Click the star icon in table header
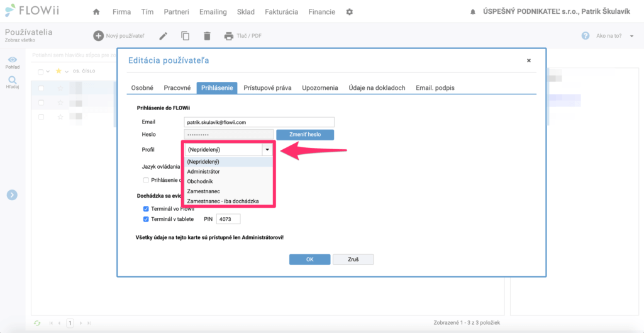644x333 pixels. coord(58,71)
